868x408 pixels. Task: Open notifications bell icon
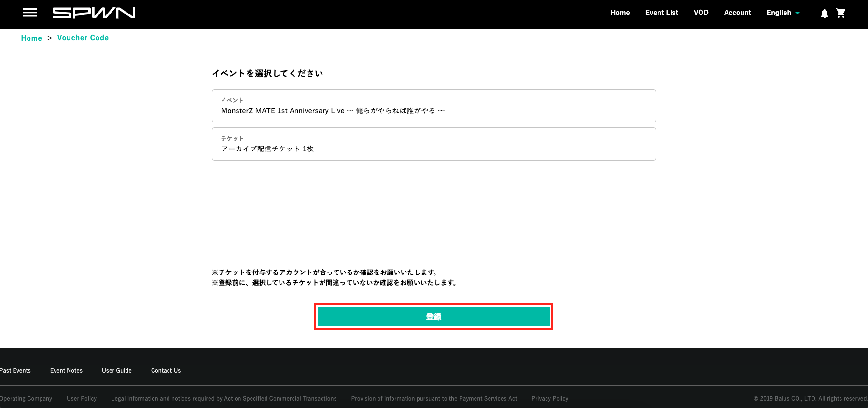click(825, 14)
